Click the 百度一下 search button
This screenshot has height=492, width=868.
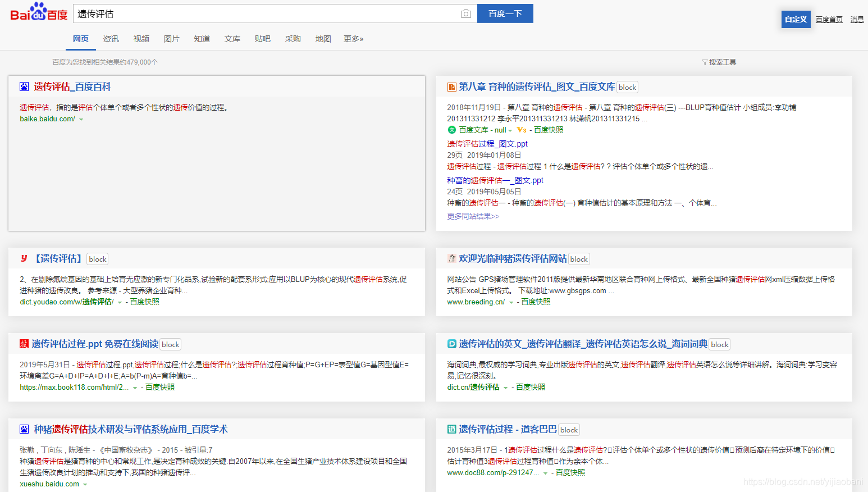point(505,13)
